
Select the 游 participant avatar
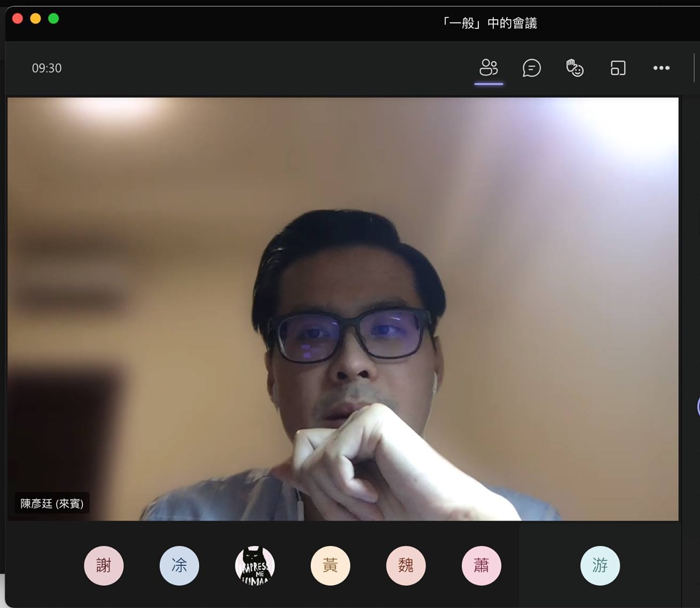[x=600, y=565]
